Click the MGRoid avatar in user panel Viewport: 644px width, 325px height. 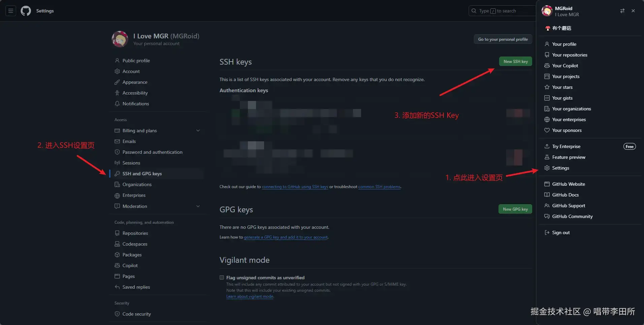tap(547, 11)
